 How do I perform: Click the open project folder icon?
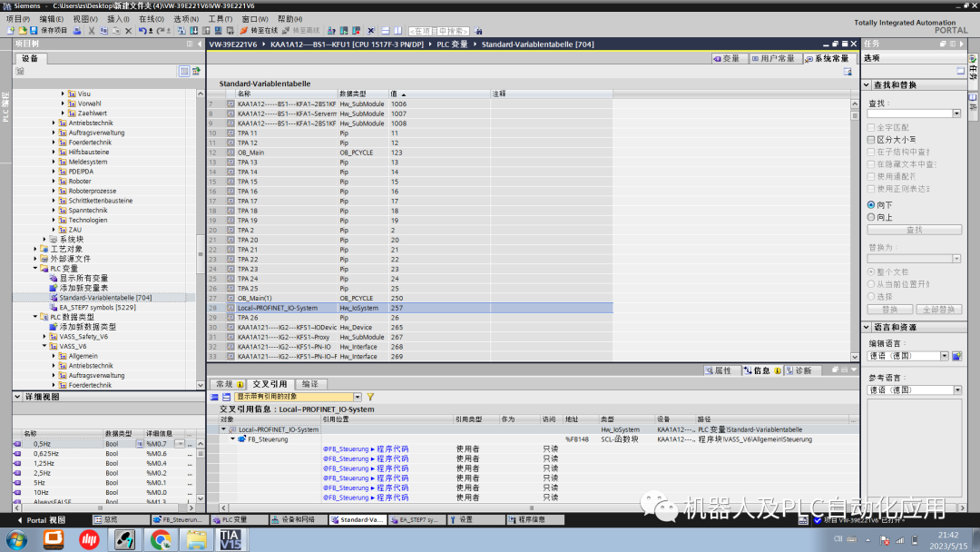coord(23,31)
